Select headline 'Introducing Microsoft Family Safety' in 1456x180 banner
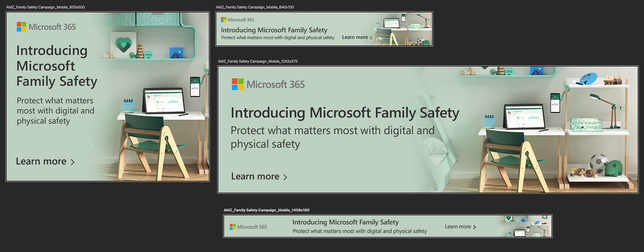This screenshot has height=252, width=644. (x=345, y=222)
